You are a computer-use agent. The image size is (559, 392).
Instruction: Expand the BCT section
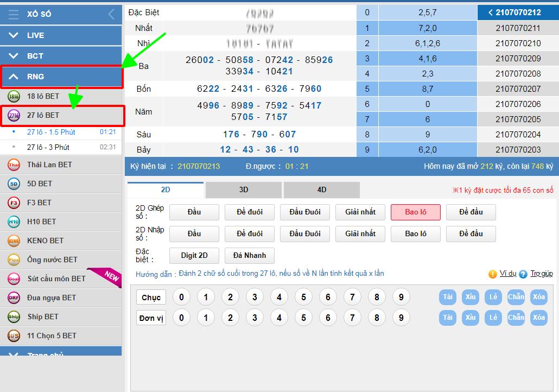click(61, 56)
